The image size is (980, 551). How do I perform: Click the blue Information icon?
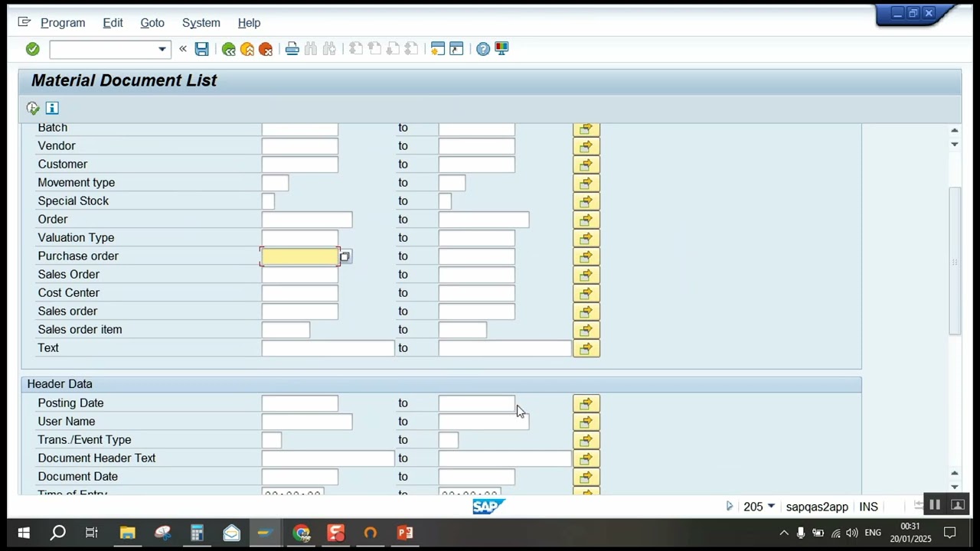(x=52, y=108)
